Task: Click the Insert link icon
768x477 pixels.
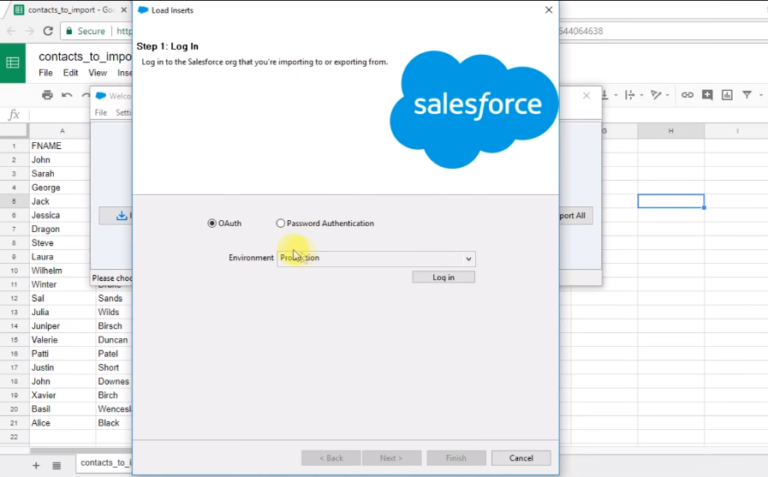Action: 687,95
